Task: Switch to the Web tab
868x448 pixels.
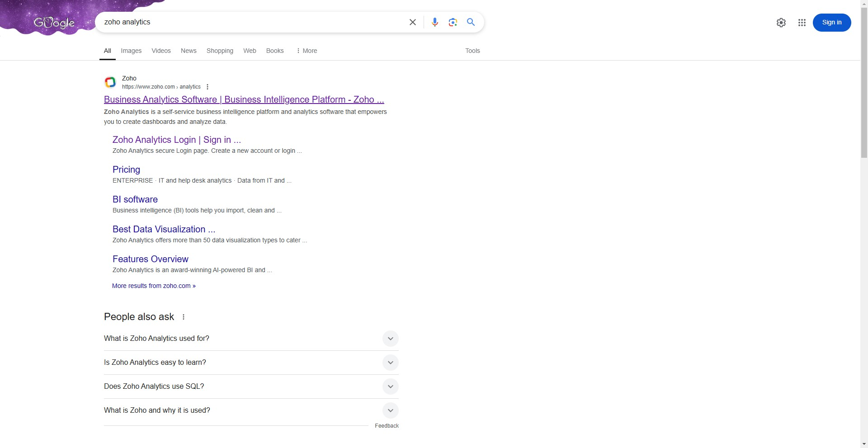Action: pos(250,51)
